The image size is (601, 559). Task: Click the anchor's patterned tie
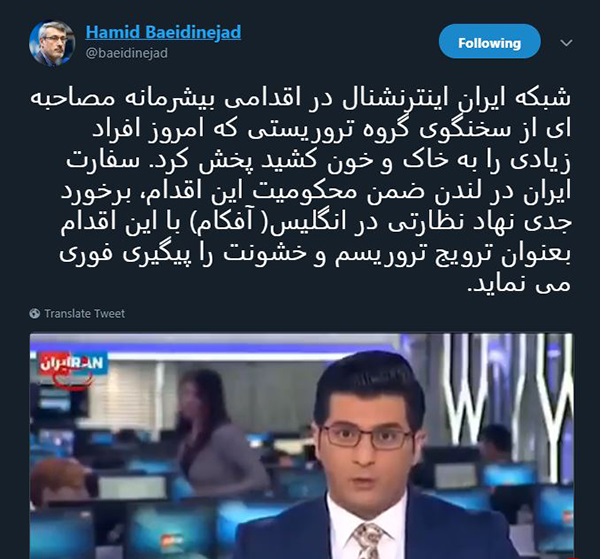point(368,541)
